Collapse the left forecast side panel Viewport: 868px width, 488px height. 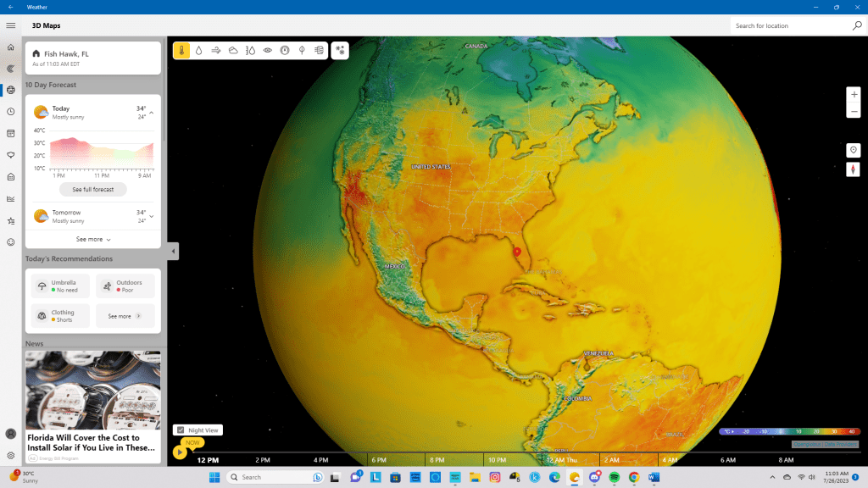(x=173, y=251)
